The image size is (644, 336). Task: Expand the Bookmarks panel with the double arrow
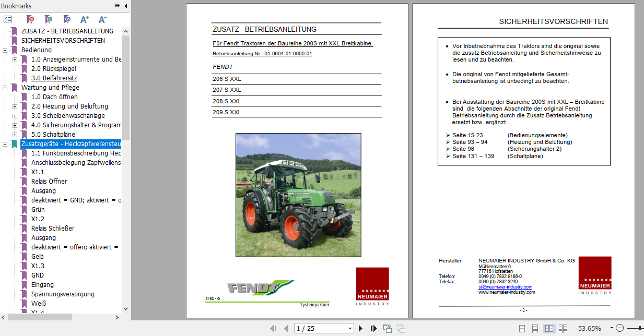118,6
